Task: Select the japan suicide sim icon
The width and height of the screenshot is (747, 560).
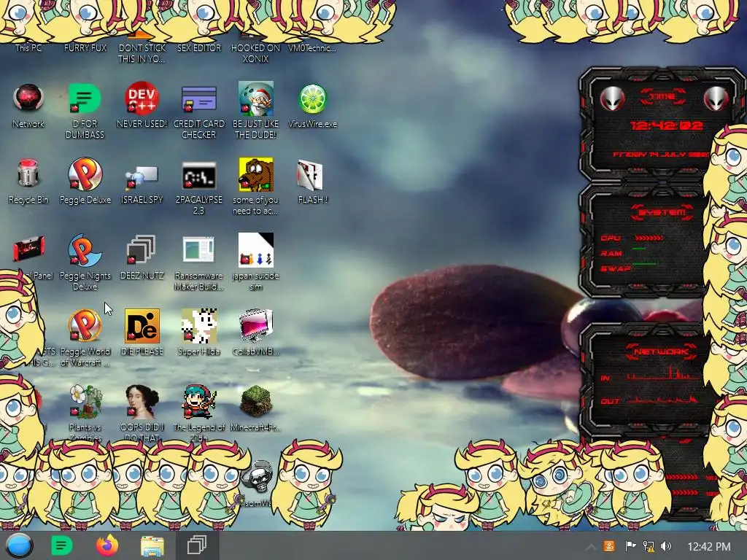Action: (x=256, y=249)
